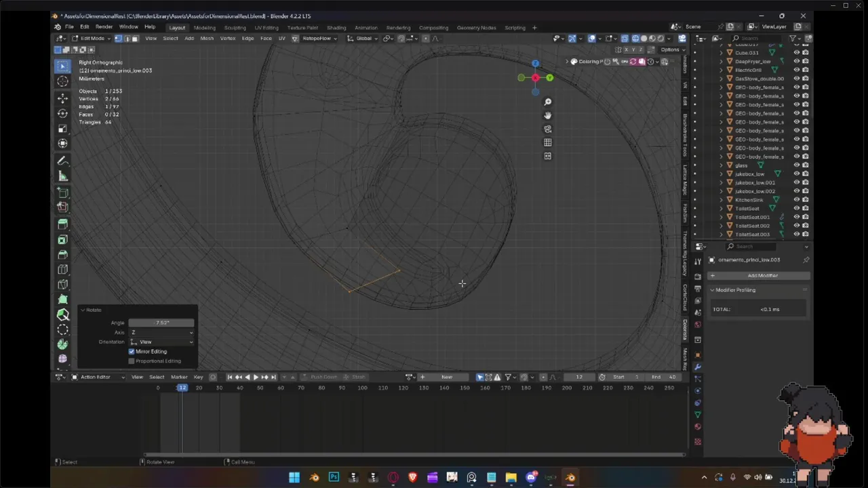Select jukebox_low.001 in the outliner
The image size is (868, 488).
[755, 183]
